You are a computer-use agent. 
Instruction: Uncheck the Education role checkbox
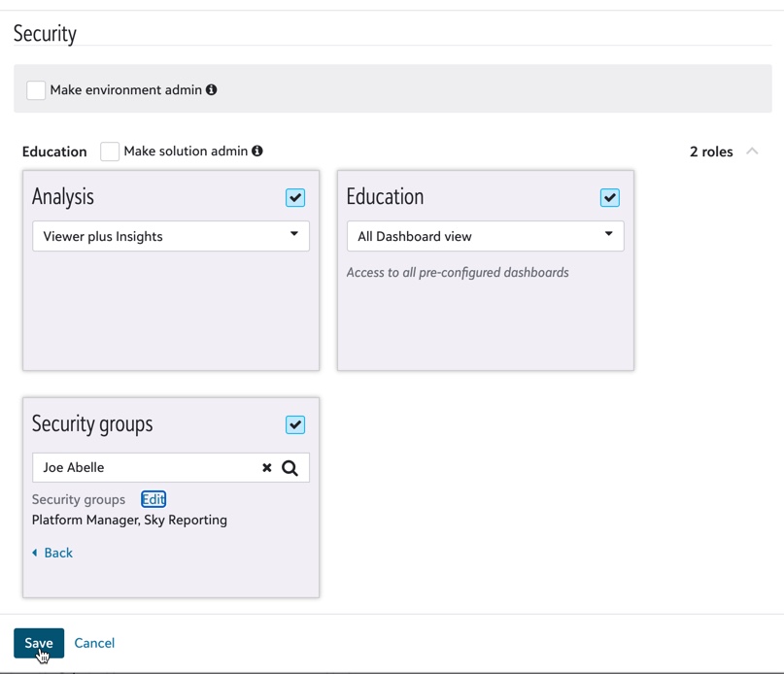click(610, 197)
